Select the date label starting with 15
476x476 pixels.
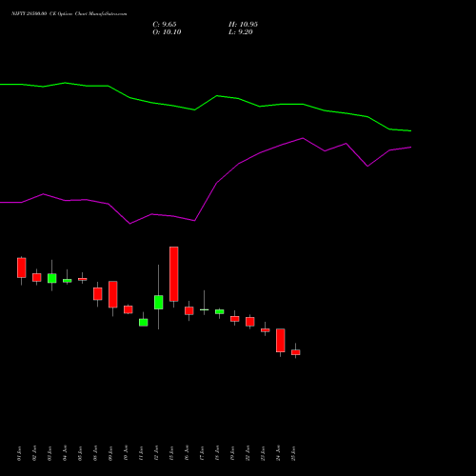(171, 453)
